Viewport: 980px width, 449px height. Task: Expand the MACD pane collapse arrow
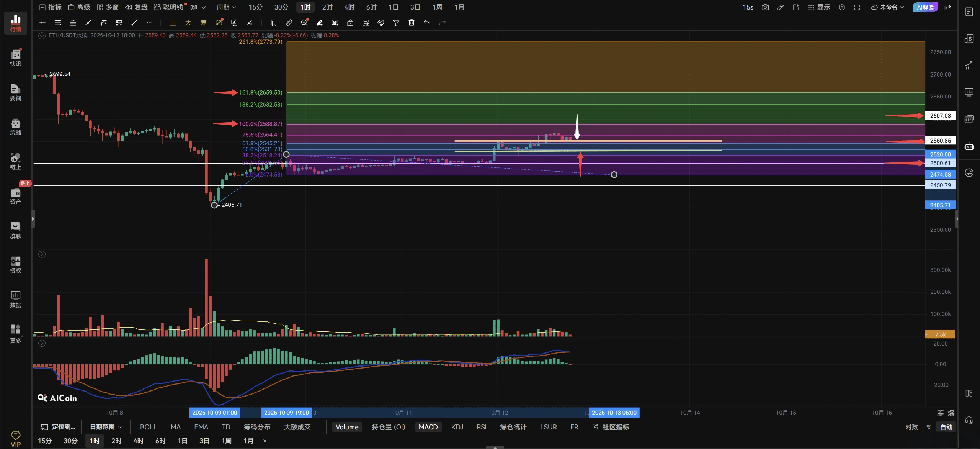click(42, 343)
